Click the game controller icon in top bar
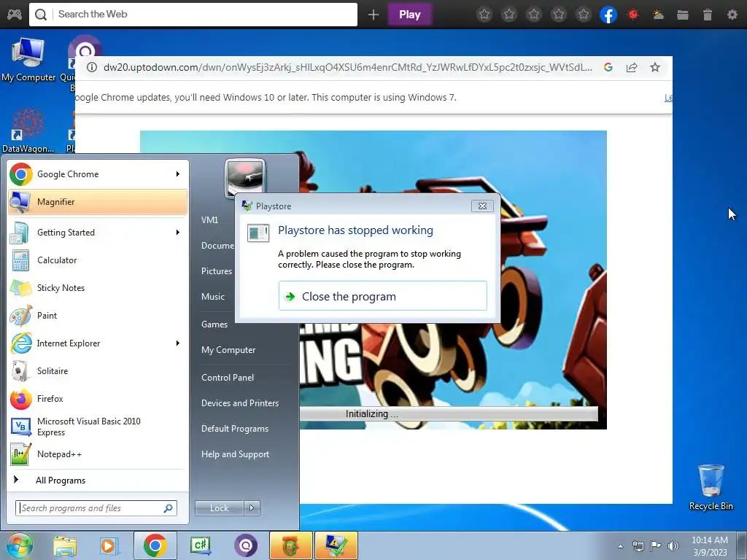Image resolution: width=747 pixels, height=560 pixels. (15, 15)
